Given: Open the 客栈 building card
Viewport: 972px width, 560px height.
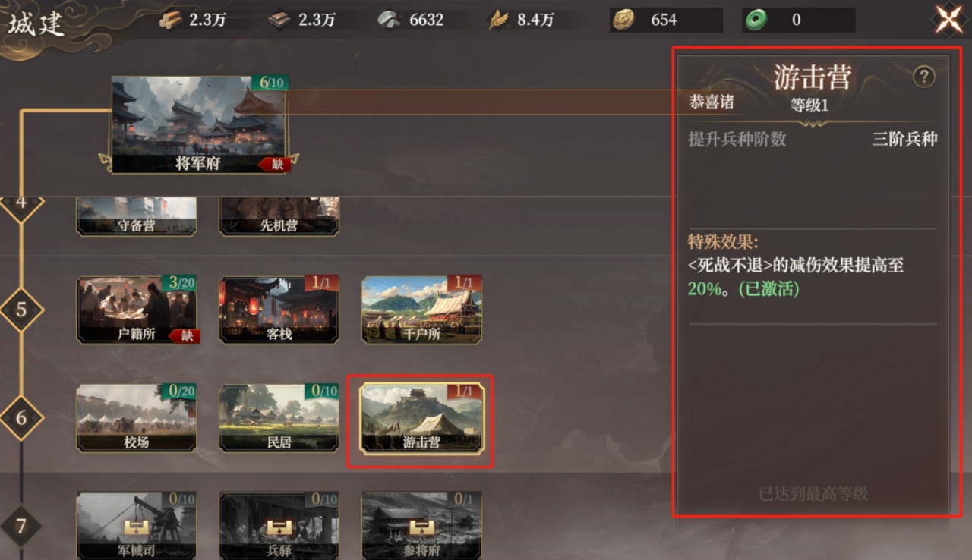Looking at the screenshot, I should tap(279, 310).
